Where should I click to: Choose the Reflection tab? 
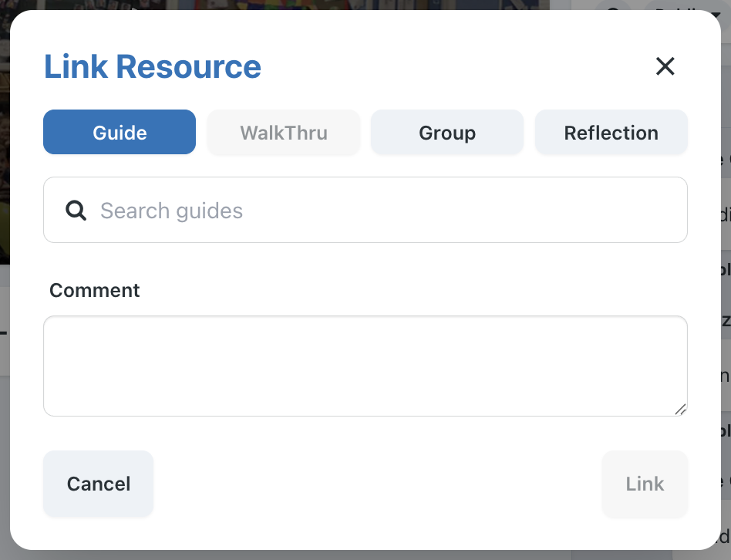pos(611,132)
